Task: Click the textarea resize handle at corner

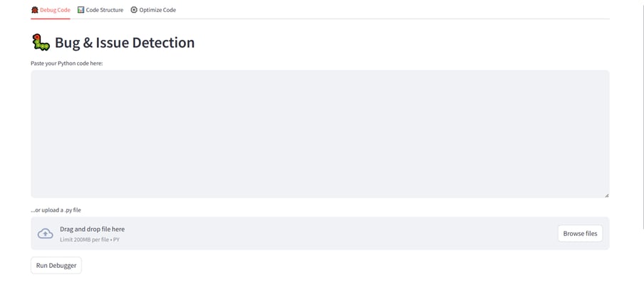Action: point(607,195)
